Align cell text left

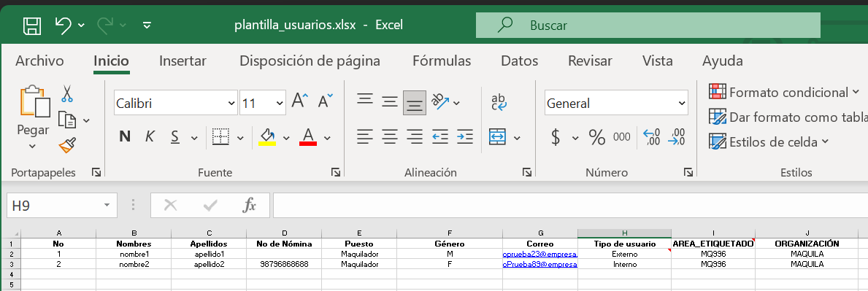pos(365,136)
